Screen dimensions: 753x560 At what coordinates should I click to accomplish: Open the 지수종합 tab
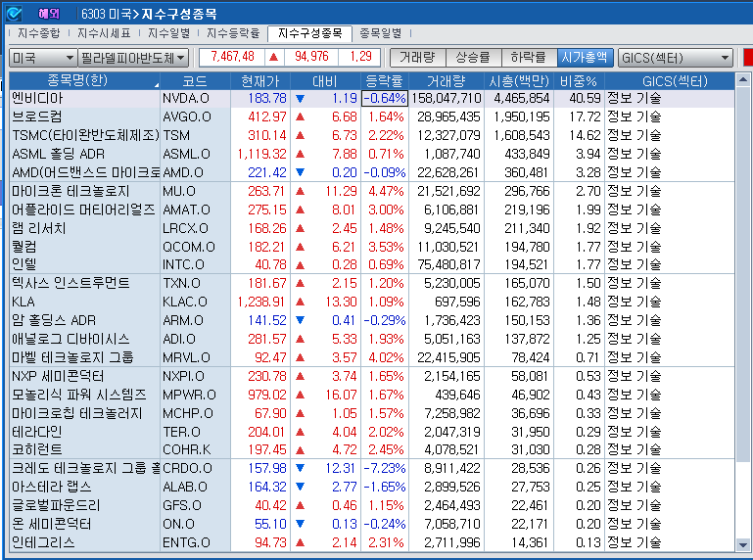39,33
